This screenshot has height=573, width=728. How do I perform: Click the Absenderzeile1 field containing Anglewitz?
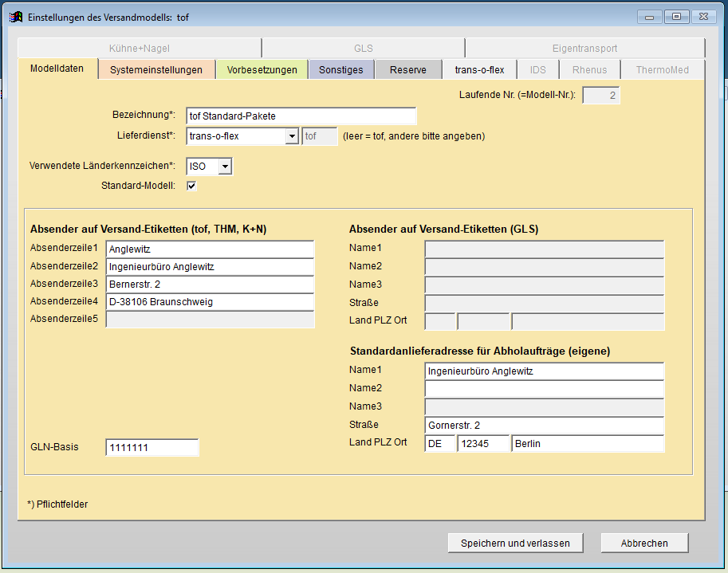coord(210,249)
